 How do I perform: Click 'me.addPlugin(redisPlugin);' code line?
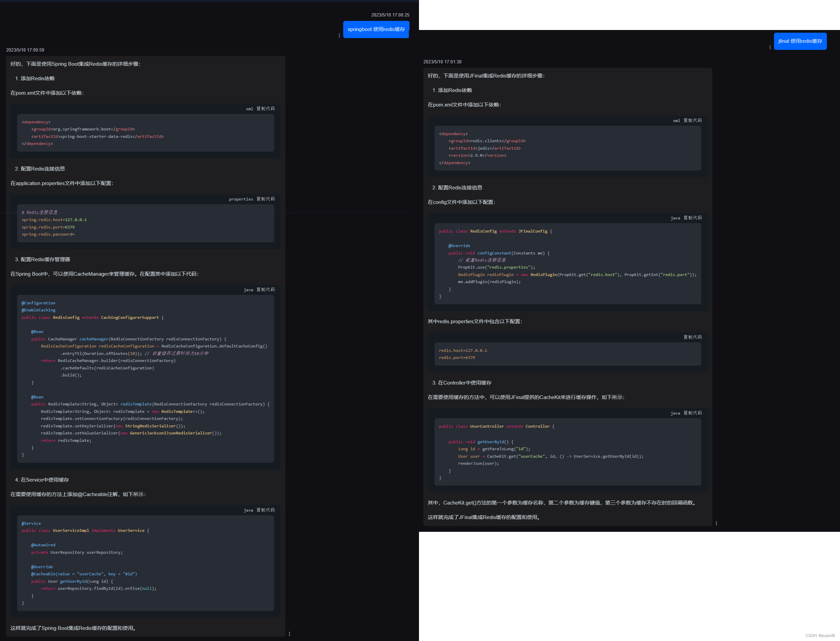coord(489,282)
